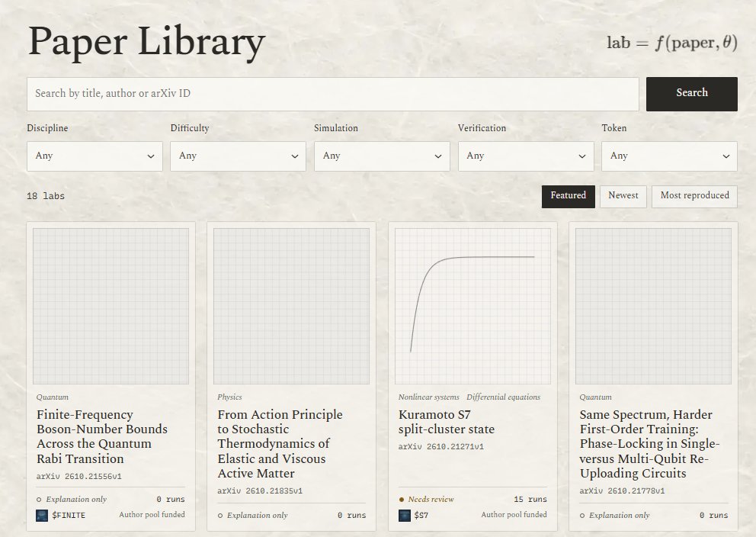Click arXiv 2610.21778v1 identifier
The height and width of the screenshot is (537, 756).
pyautogui.click(x=622, y=491)
